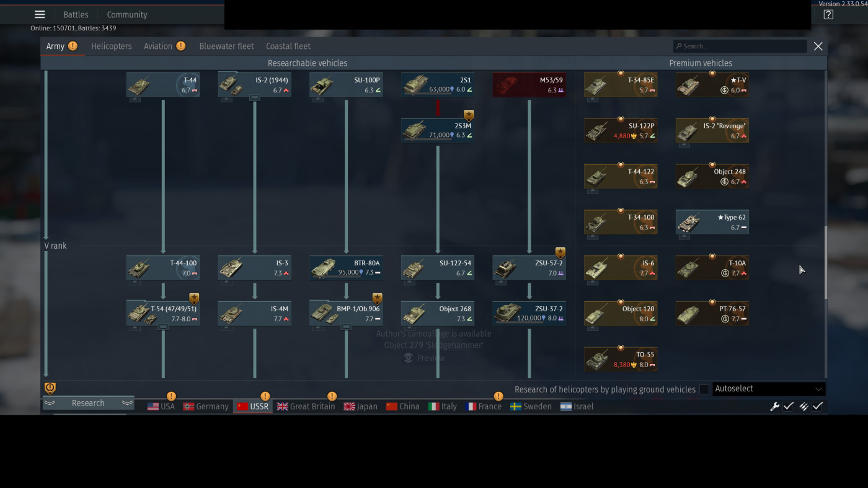
Task: Click the gold star badge on ZSU-57-2
Action: (560, 252)
